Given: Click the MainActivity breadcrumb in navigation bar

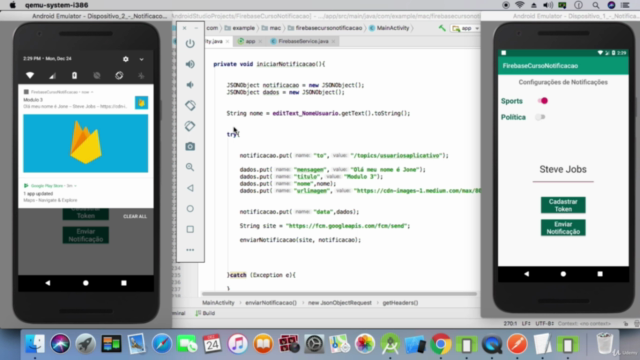Looking at the screenshot, I should coord(389,28).
